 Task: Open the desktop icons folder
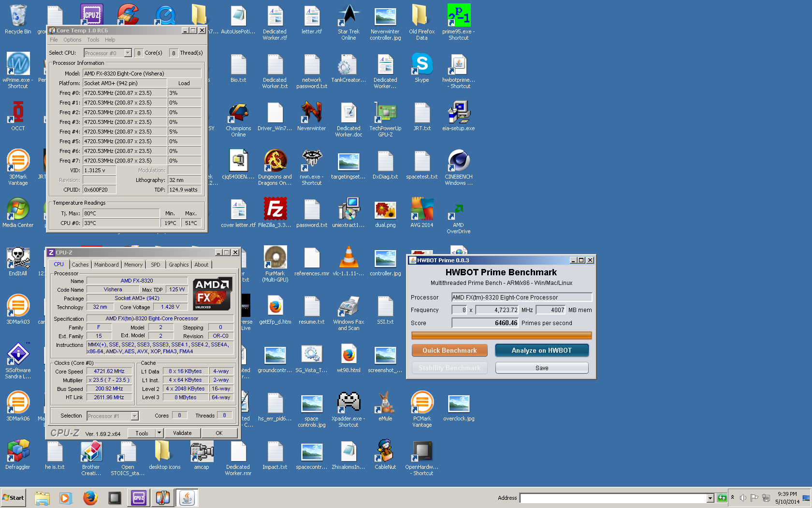164,454
